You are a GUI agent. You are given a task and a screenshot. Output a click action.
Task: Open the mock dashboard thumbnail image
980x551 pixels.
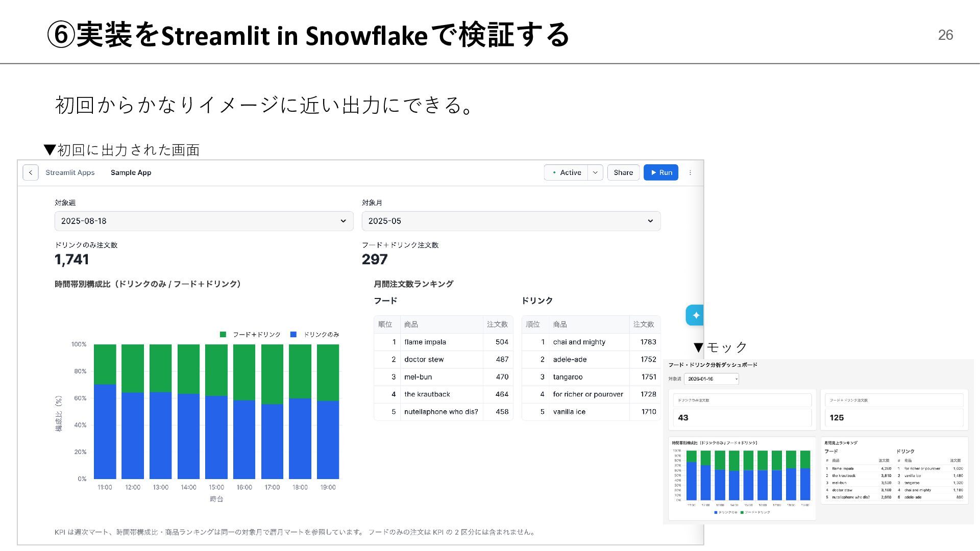(818, 442)
